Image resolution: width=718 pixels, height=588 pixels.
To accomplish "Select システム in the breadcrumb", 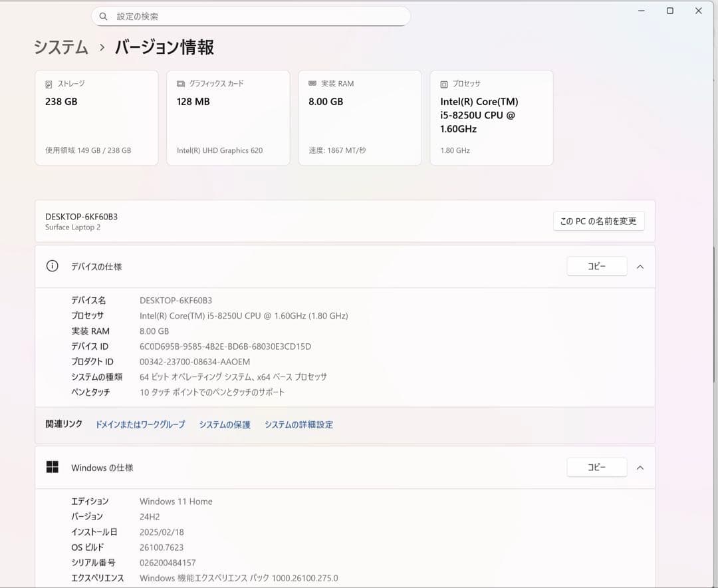I will point(59,48).
